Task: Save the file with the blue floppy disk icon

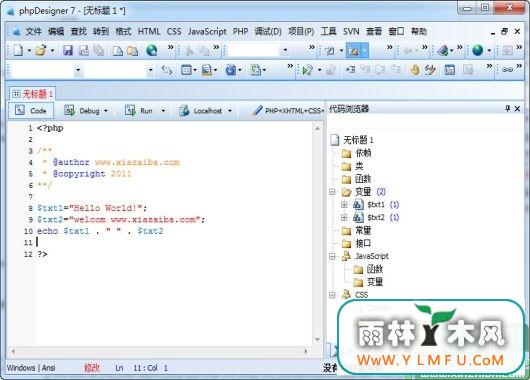Action: point(68,51)
